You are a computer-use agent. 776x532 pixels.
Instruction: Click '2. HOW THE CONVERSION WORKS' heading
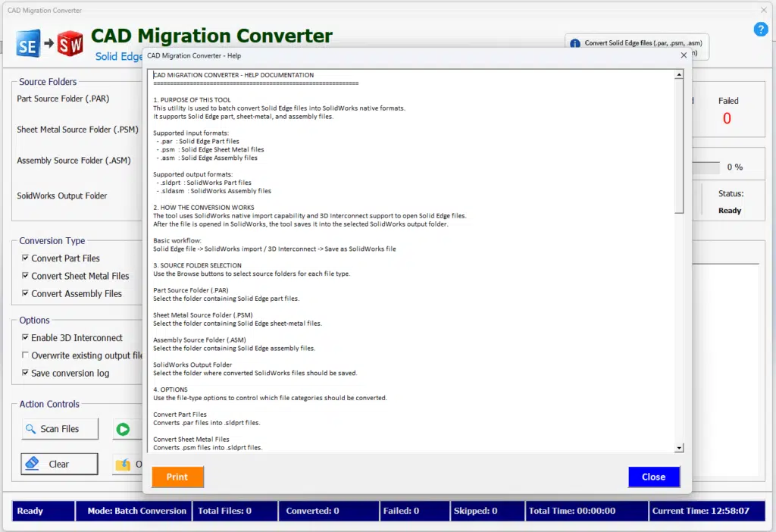pyautogui.click(x=204, y=208)
